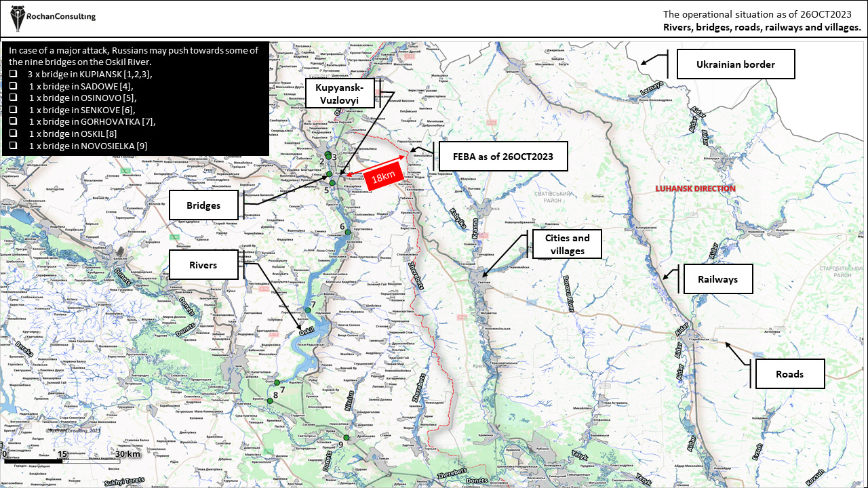Click the 'RochanConsulting' brand name text
Viewport: 868px width, 488px height.
(x=61, y=16)
